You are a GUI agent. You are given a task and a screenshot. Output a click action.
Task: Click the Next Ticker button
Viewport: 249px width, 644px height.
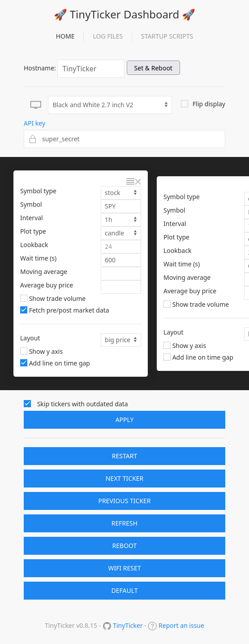point(124,479)
